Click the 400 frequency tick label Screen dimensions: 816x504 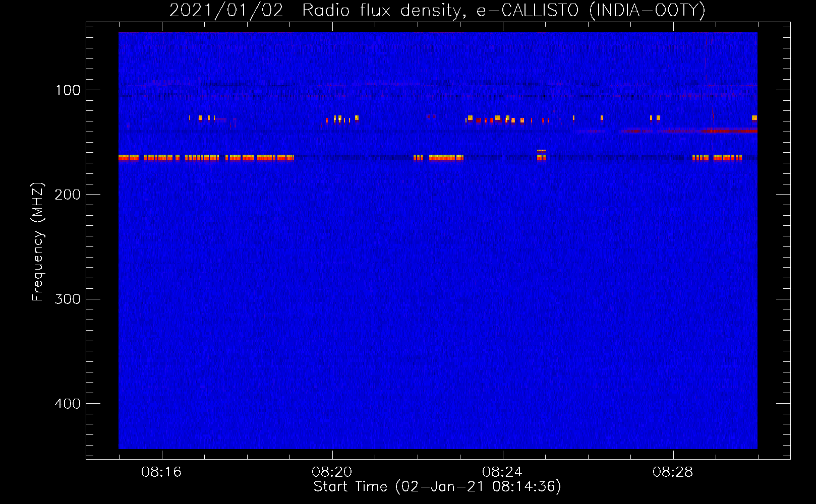point(68,404)
